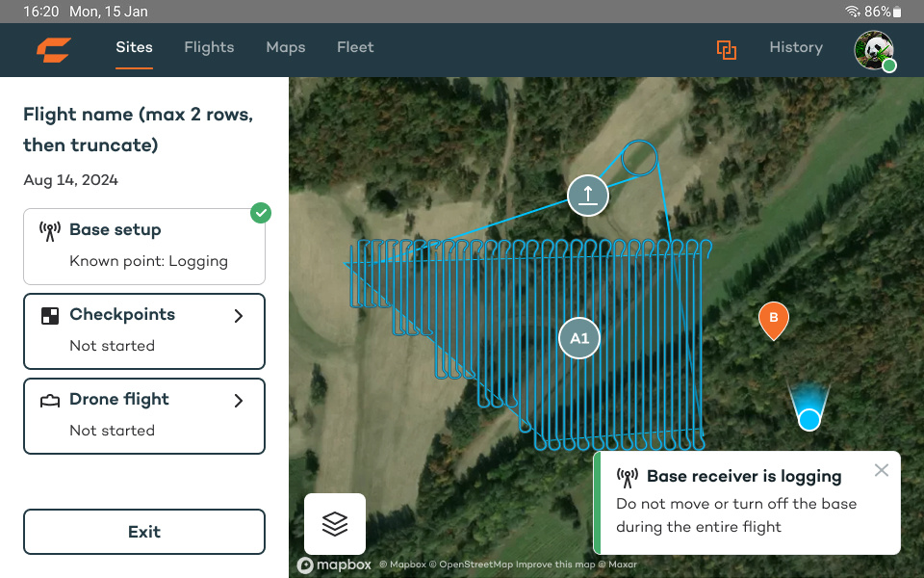924x578 pixels.
Task: Expand the Checkpoints section
Action: coord(238,314)
